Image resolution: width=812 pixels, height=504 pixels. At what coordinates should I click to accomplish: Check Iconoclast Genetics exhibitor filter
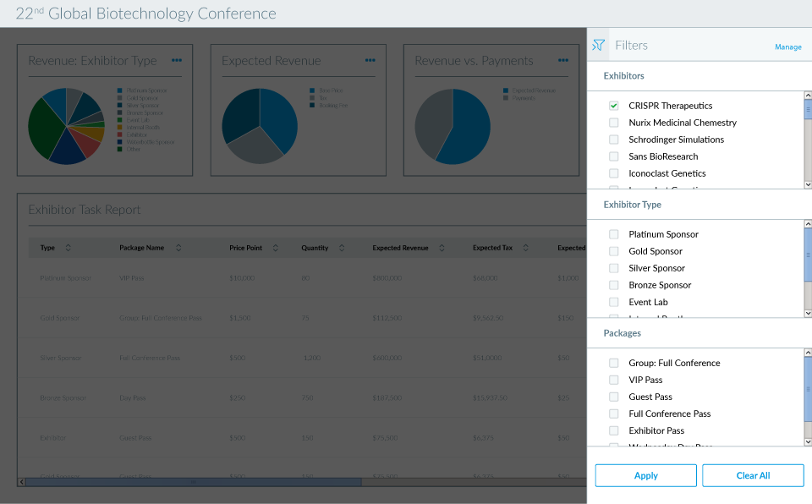[x=614, y=173]
